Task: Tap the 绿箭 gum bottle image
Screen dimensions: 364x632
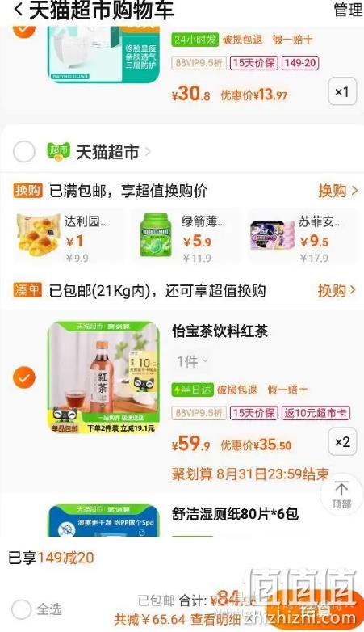Action: click(156, 235)
